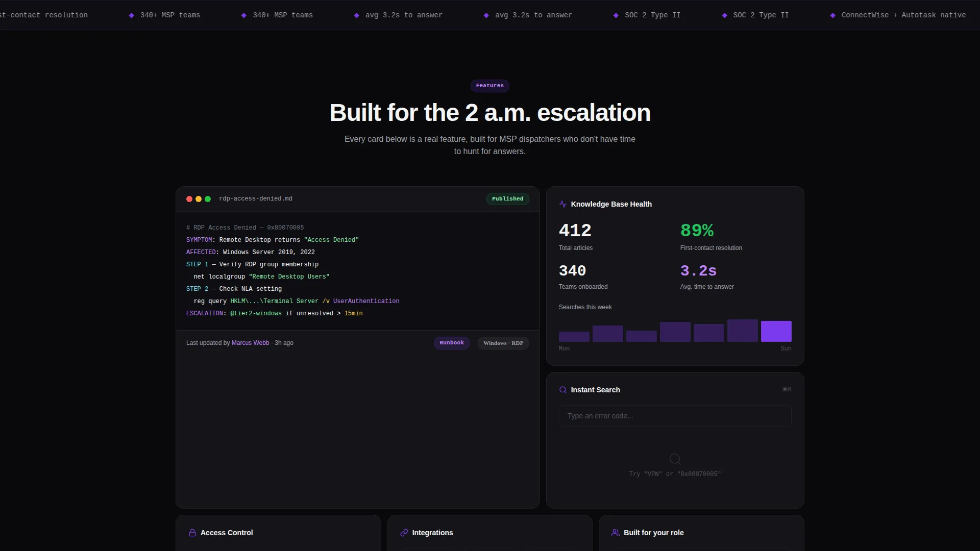Click the Instant Search magnifier icon
Screen dimensions: 980x551
(x=563, y=390)
